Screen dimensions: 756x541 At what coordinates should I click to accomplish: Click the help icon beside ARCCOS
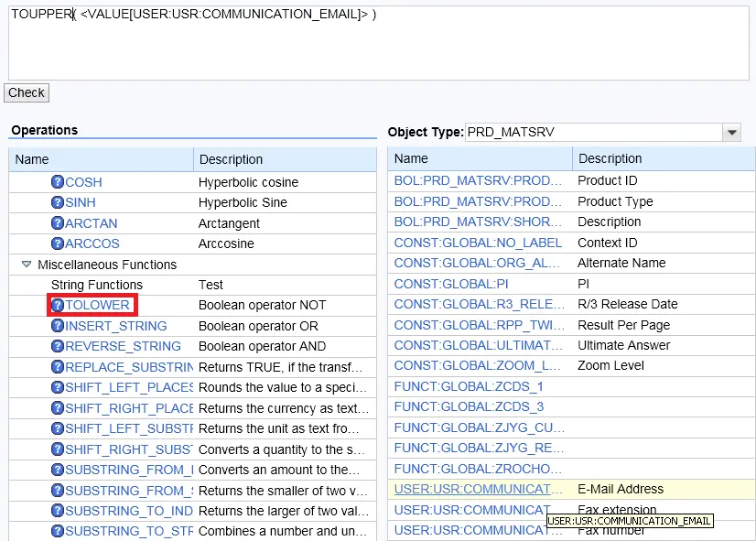pyautogui.click(x=58, y=243)
